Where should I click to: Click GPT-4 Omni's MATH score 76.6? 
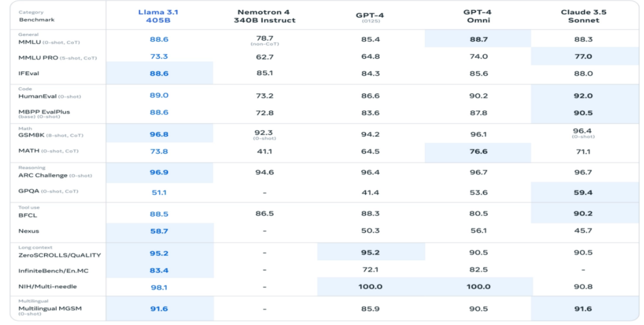tap(478, 151)
